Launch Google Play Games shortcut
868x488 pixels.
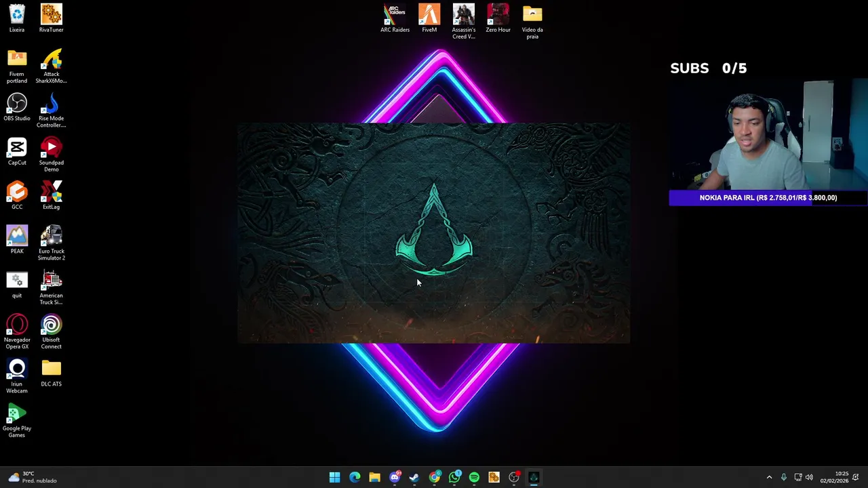pos(17,420)
